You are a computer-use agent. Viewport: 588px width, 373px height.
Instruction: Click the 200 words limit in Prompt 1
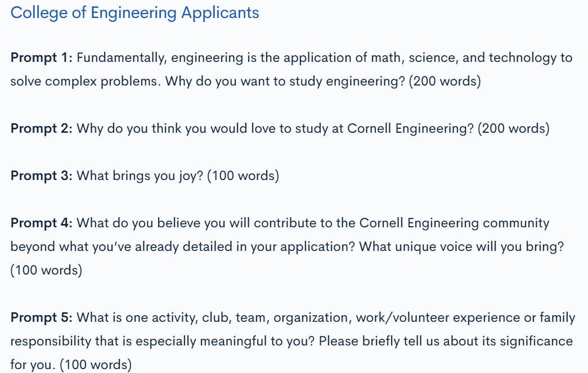(445, 82)
